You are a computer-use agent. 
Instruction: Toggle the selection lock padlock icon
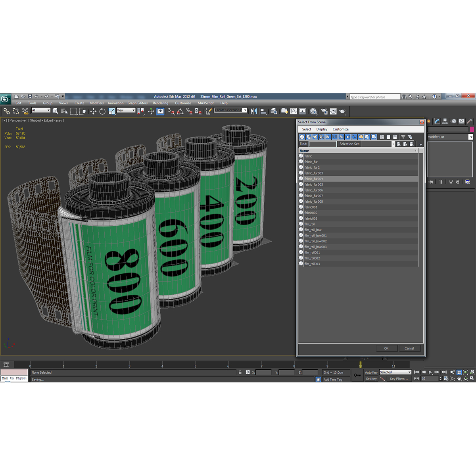(x=240, y=372)
